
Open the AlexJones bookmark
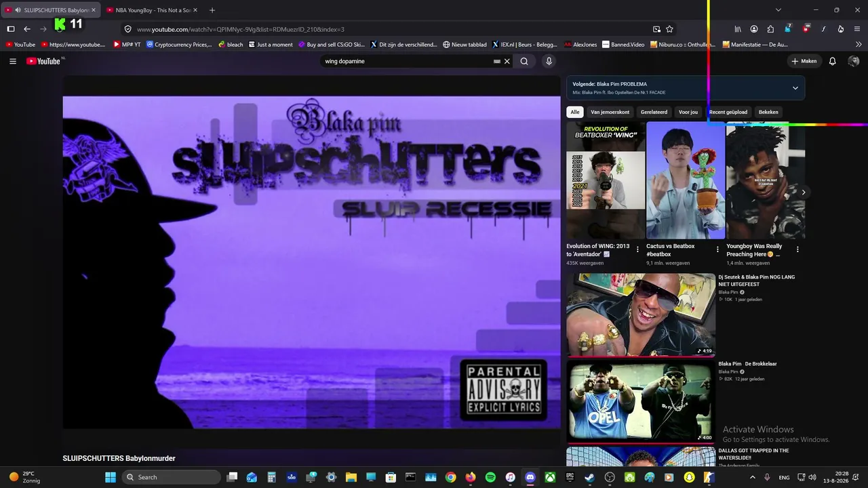click(580, 45)
